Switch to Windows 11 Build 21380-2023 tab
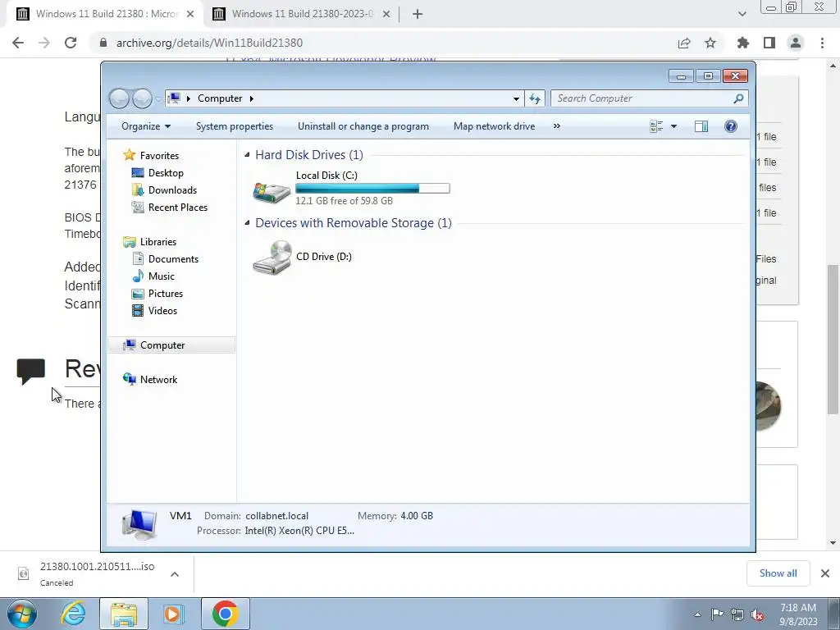This screenshot has width=840, height=630. point(302,14)
